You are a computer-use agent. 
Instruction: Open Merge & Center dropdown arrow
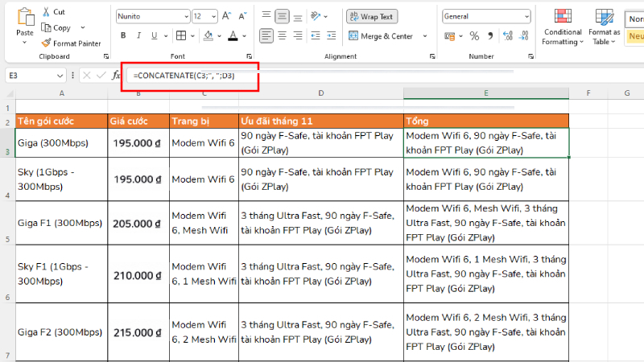pos(425,36)
